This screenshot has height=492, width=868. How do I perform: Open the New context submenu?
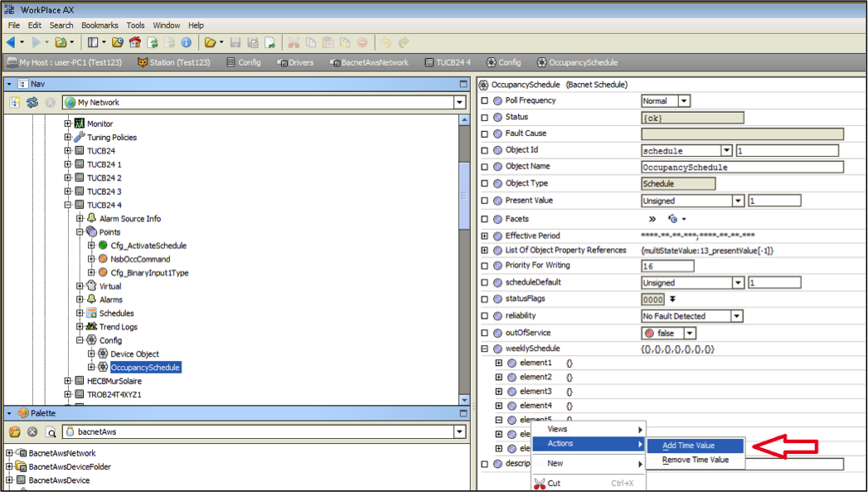click(x=589, y=463)
